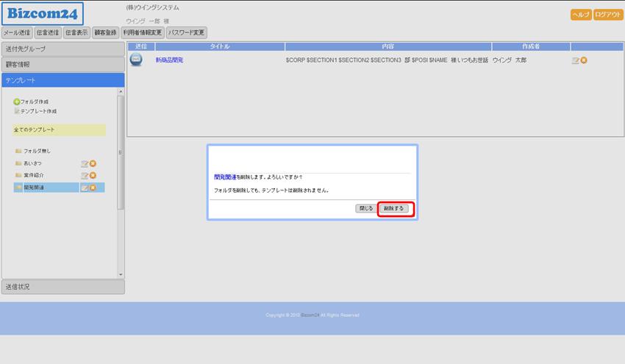Click the green フォルダ作成 plus icon
This screenshot has width=625, height=364.
click(x=17, y=101)
